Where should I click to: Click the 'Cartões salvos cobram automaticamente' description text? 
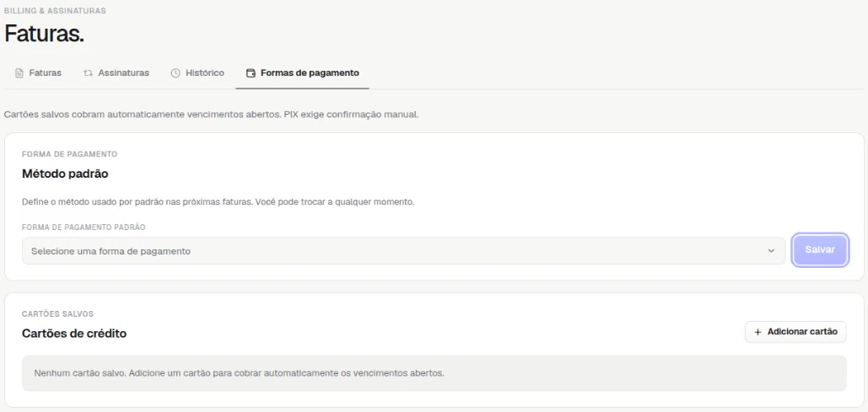point(211,115)
